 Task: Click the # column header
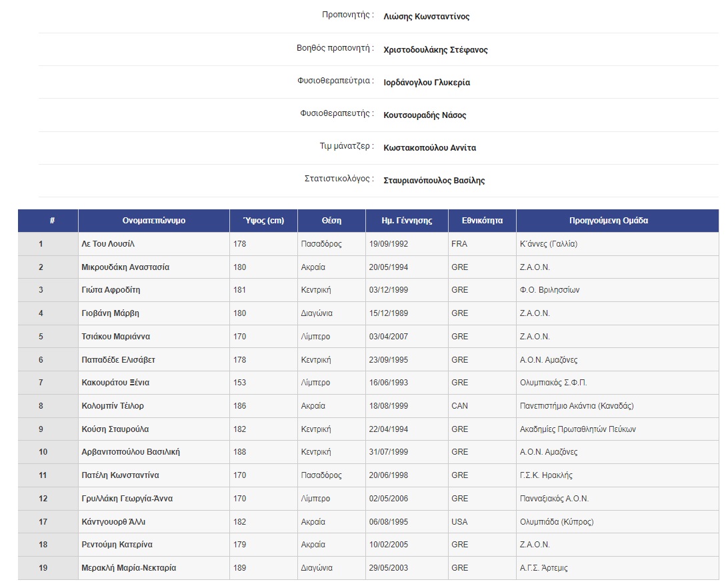53,221
